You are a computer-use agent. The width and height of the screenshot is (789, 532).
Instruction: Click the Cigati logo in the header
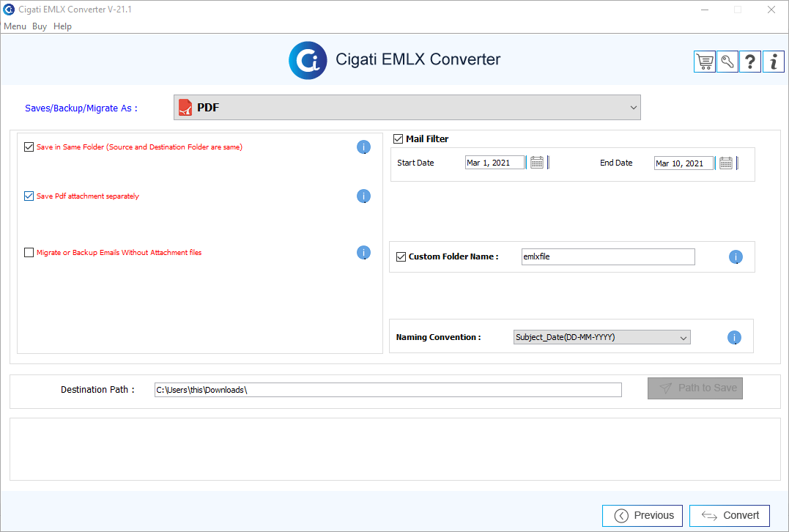(x=308, y=60)
